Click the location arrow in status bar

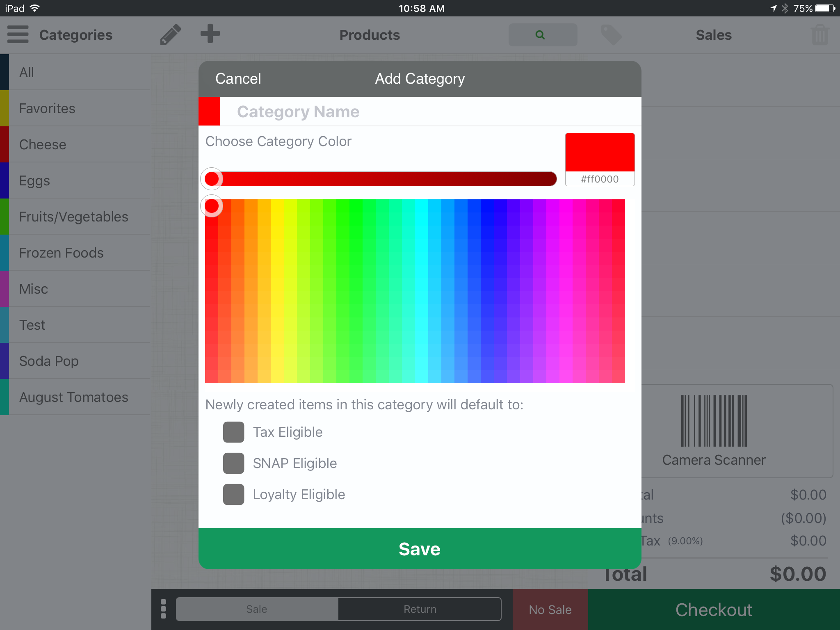773,8
